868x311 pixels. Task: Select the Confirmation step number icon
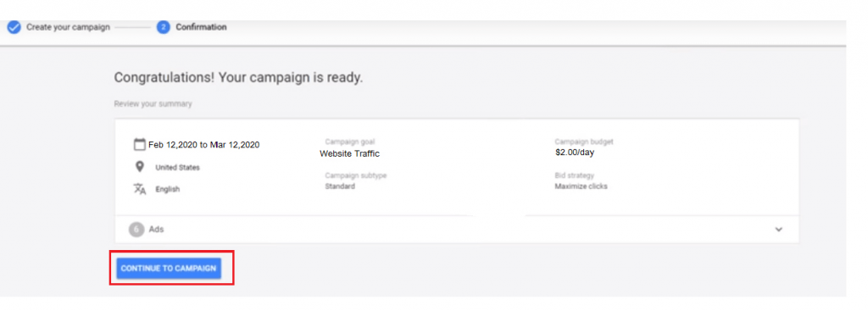[164, 27]
